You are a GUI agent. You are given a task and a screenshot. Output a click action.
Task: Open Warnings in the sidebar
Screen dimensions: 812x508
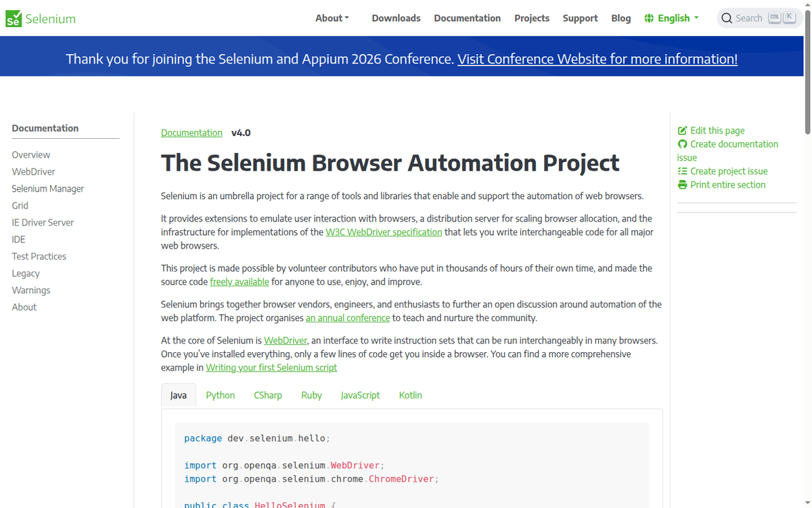click(31, 291)
